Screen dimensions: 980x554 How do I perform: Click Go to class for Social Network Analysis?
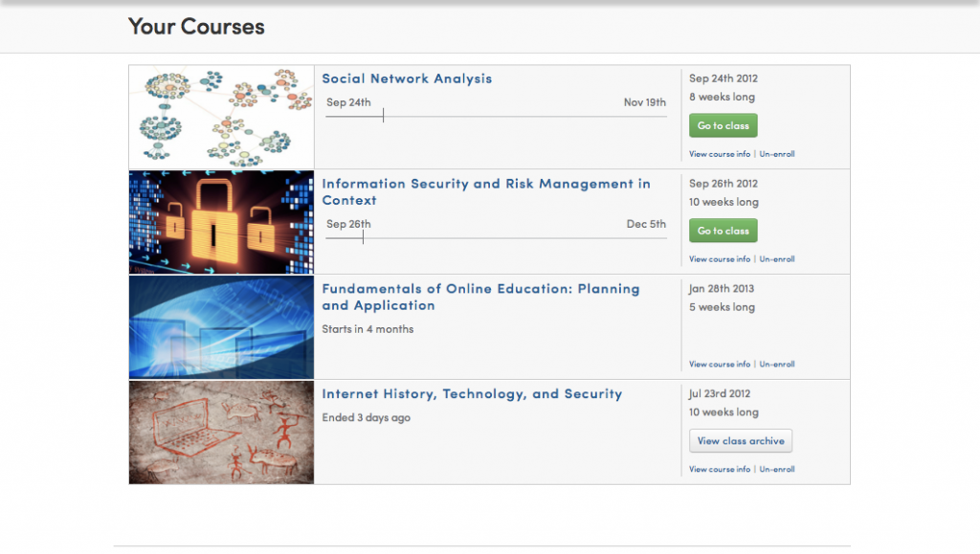point(723,125)
